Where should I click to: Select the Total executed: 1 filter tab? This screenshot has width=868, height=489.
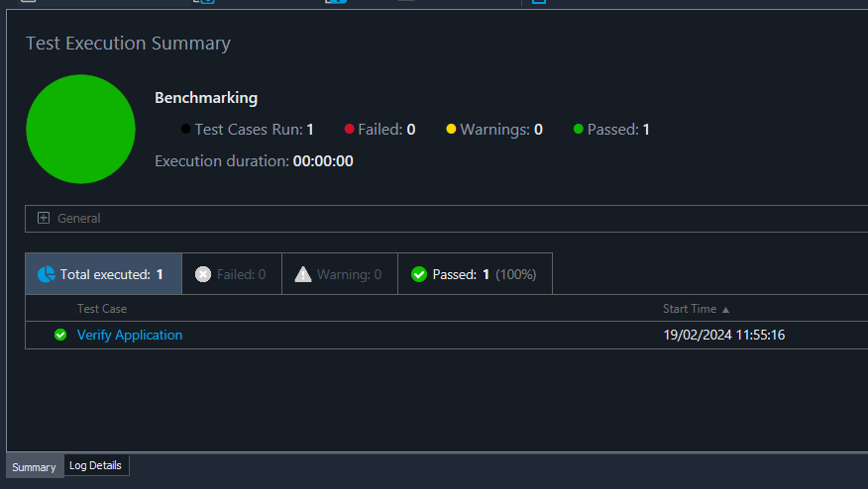pos(103,274)
